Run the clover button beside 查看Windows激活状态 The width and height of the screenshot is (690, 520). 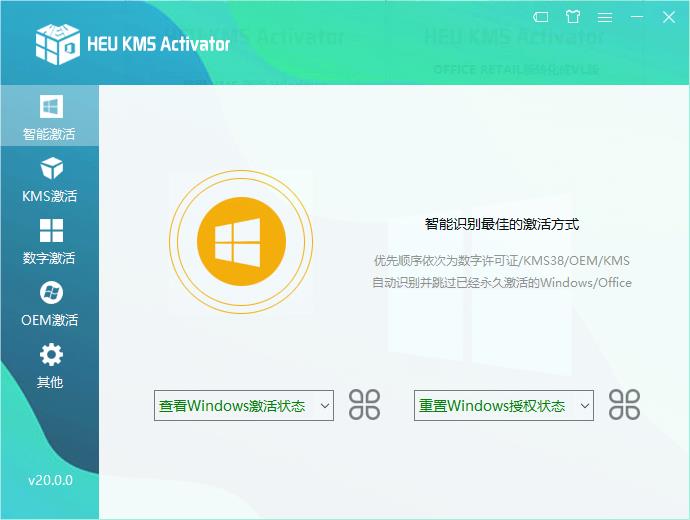(364, 405)
